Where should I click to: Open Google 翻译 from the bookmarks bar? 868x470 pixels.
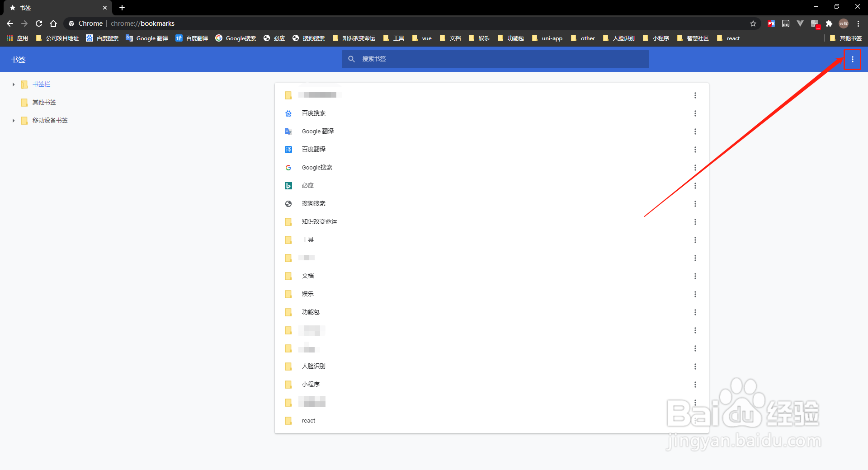[147, 38]
